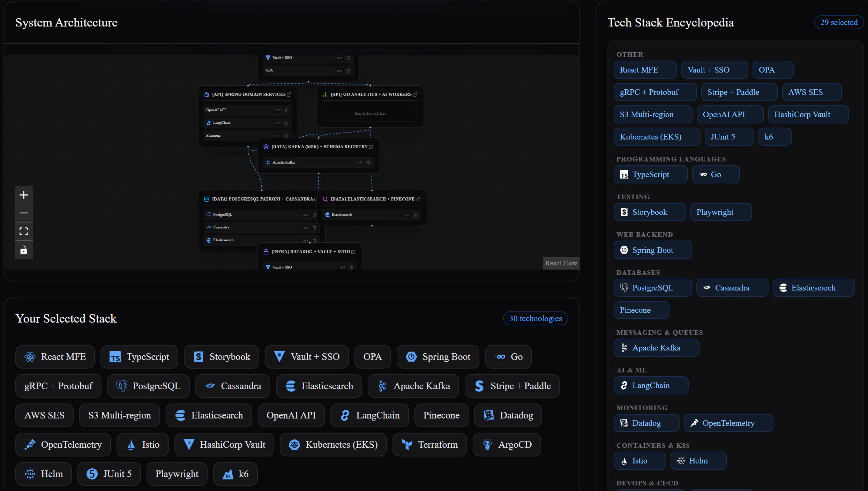The image size is (868, 491).
Task: Delete OpenAI API from Spring Domain Services node
Action: coord(287,110)
